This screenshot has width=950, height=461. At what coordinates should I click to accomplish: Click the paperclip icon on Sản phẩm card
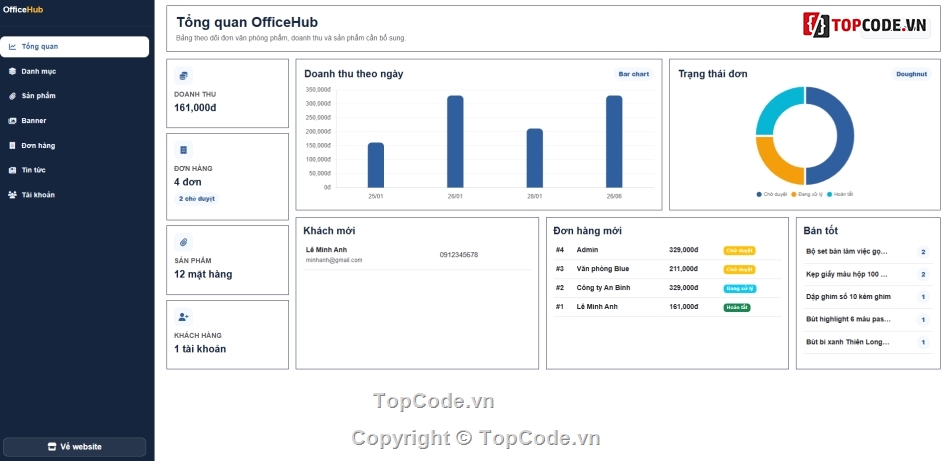click(184, 242)
